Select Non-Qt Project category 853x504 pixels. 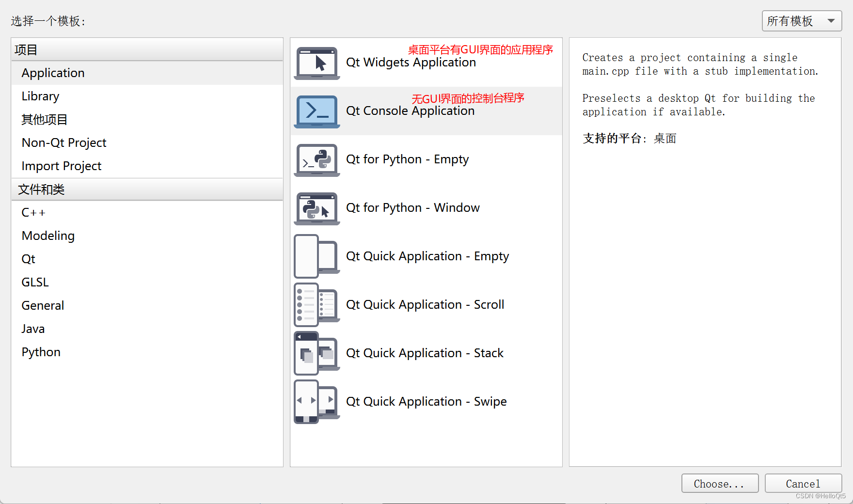[x=147, y=143]
